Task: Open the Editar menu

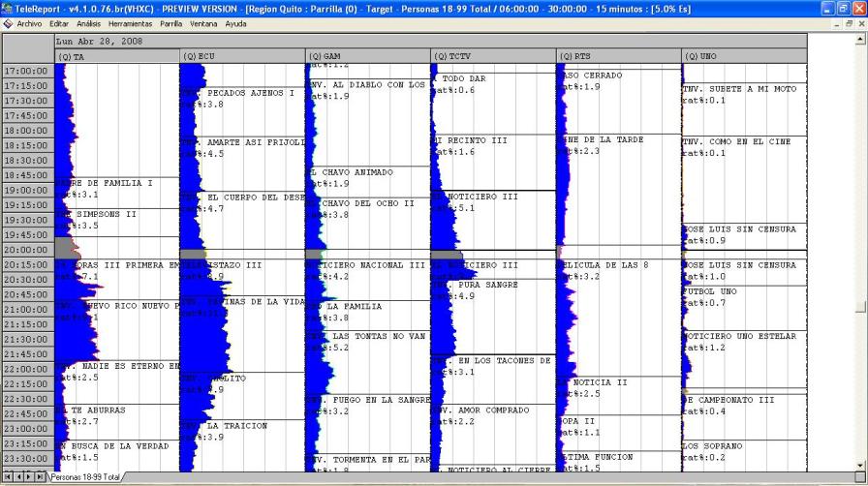Action: (x=59, y=24)
